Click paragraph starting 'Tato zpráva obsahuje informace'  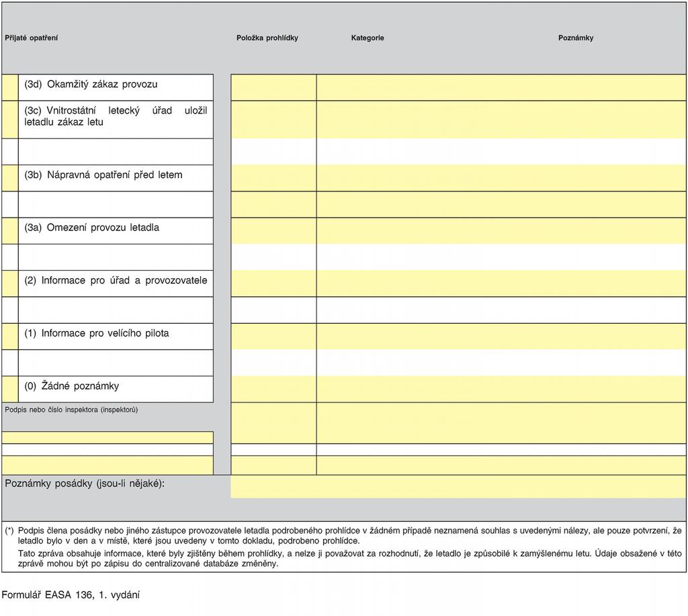pos(349,558)
